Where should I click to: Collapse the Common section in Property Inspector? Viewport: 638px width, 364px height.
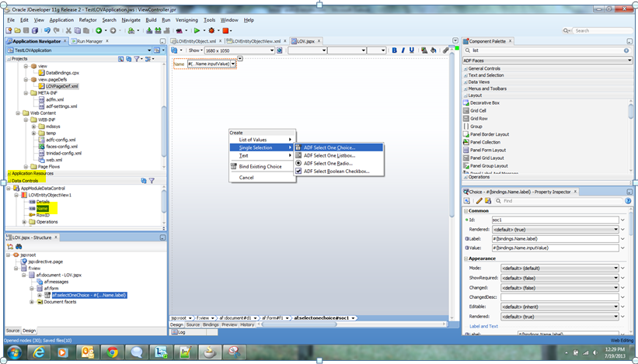[x=466, y=211]
